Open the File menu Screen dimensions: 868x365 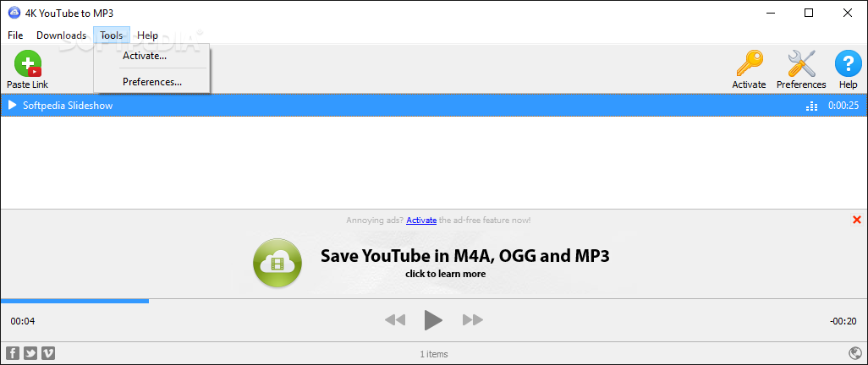coord(15,35)
